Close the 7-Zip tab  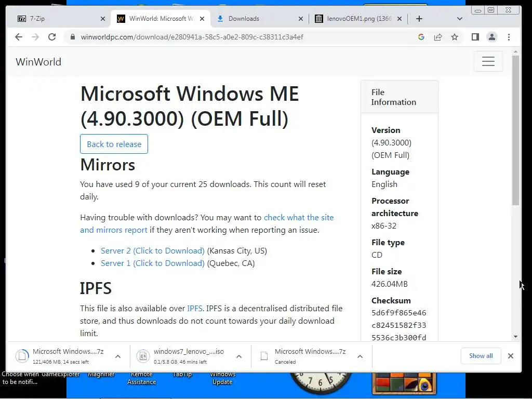click(103, 19)
